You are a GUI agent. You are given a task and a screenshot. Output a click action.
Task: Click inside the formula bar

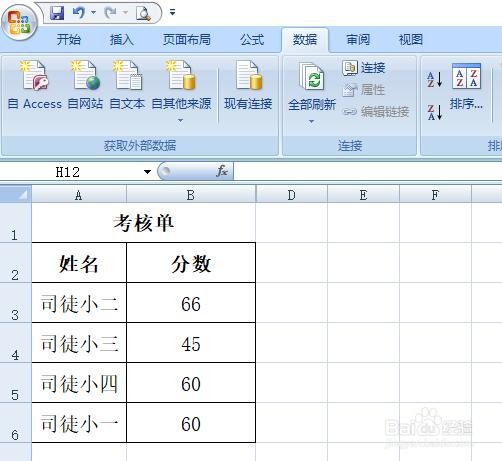(x=367, y=172)
